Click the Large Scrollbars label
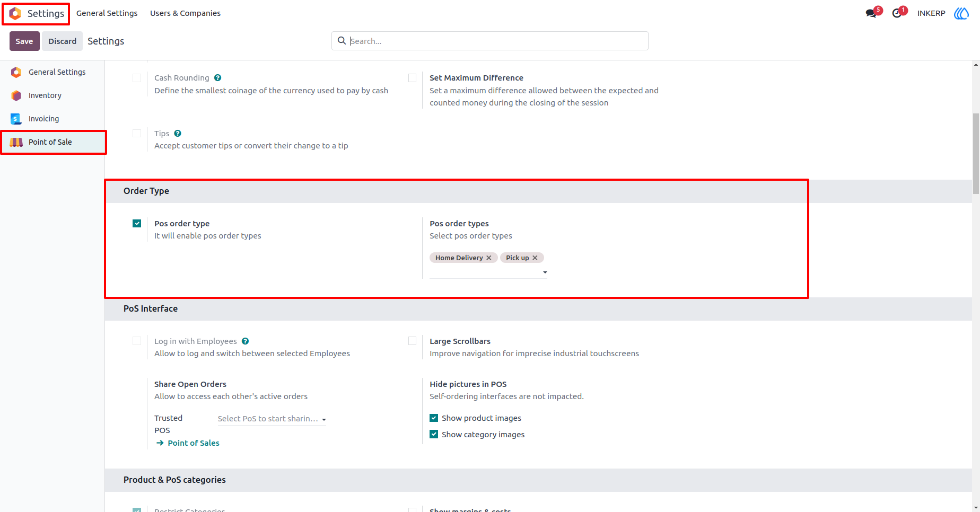 click(x=460, y=341)
